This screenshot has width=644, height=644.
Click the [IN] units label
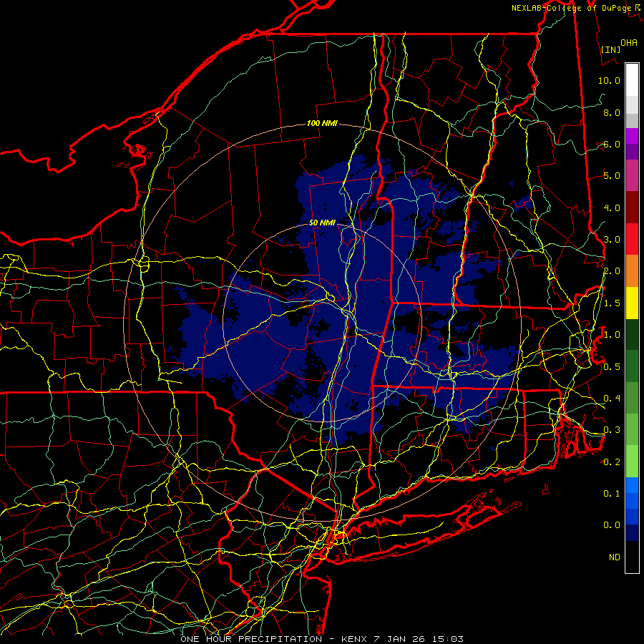click(x=611, y=49)
